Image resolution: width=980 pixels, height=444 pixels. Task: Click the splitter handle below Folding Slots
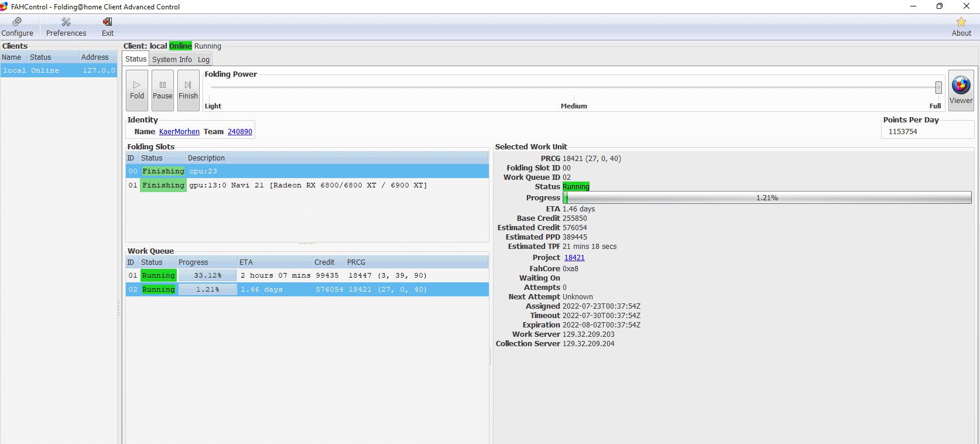pos(307,243)
